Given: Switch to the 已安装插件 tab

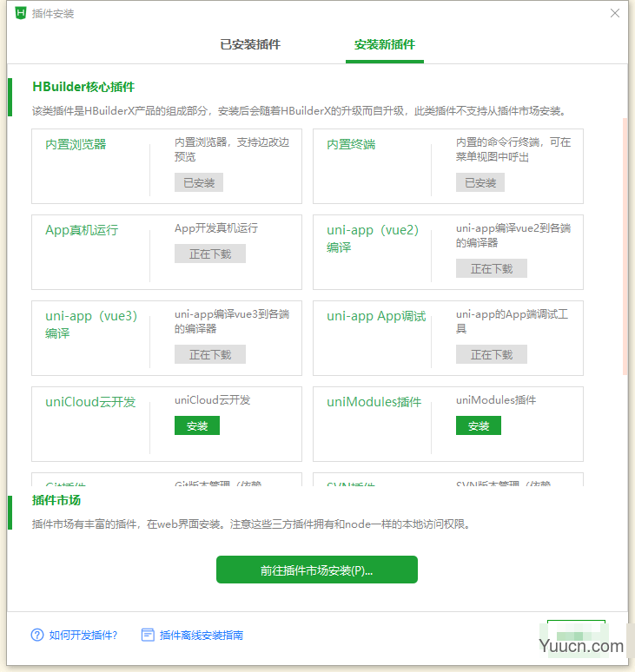Looking at the screenshot, I should click(x=250, y=44).
